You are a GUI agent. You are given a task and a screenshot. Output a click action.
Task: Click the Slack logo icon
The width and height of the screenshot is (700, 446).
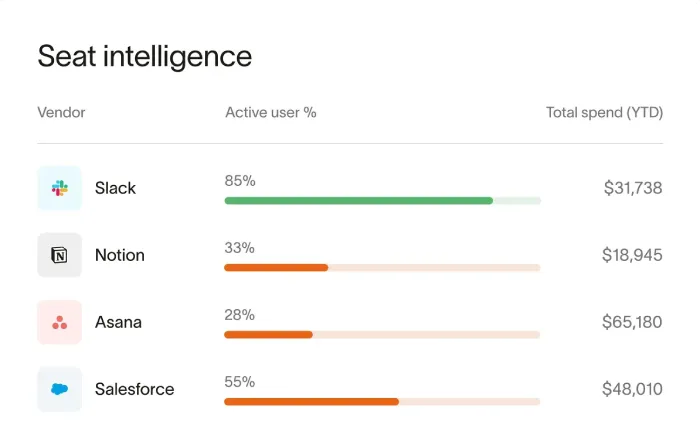click(59, 188)
